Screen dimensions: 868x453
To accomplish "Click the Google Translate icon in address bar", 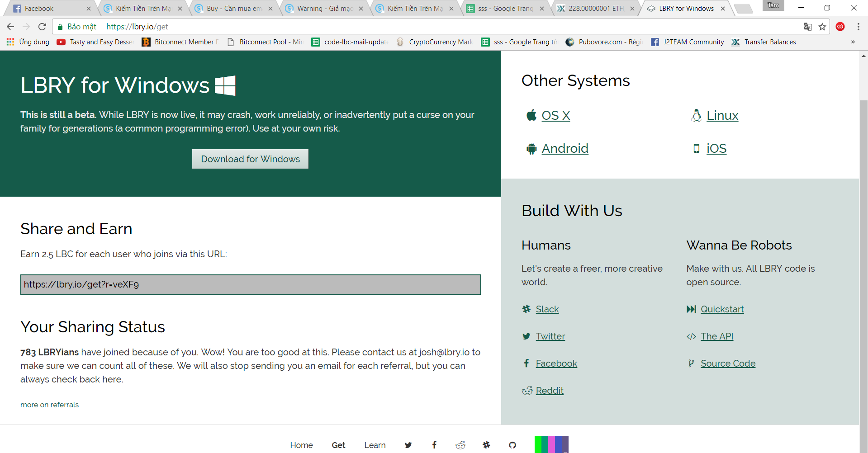I will pos(807,27).
